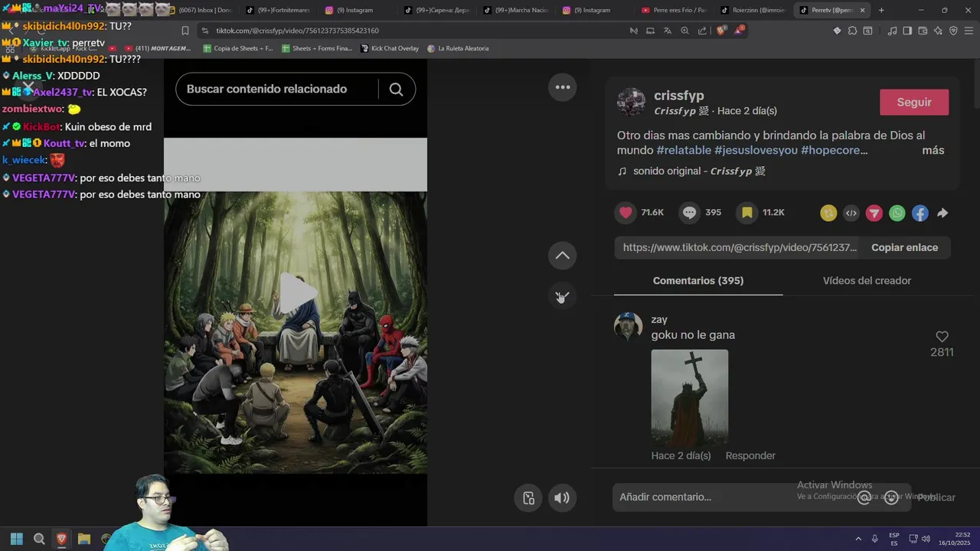Mute the video with the speaker icon
980x551 pixels.
(562, 498)
